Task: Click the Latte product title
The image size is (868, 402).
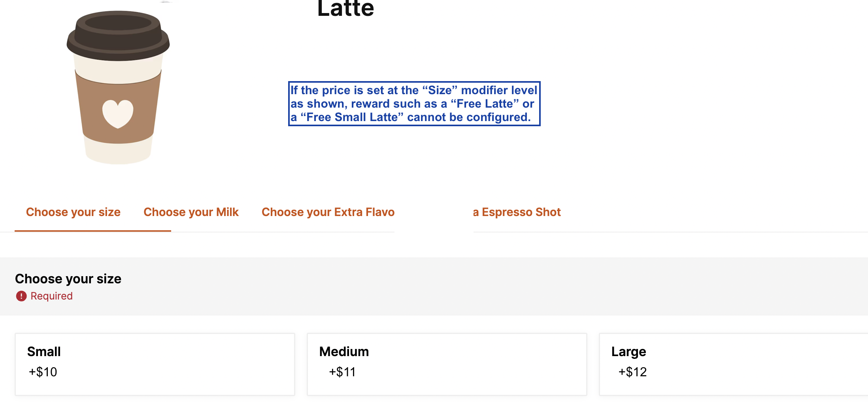Action: tap(345, 9)
